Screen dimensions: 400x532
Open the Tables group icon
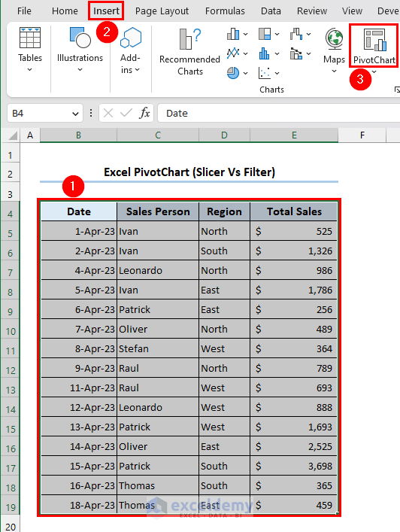[30, 38]
